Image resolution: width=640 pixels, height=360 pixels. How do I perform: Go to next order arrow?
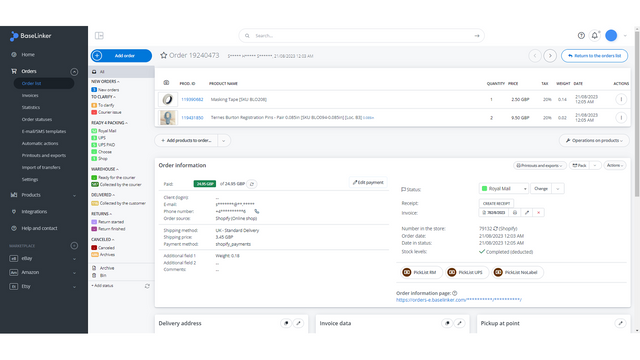click(550, 56)
